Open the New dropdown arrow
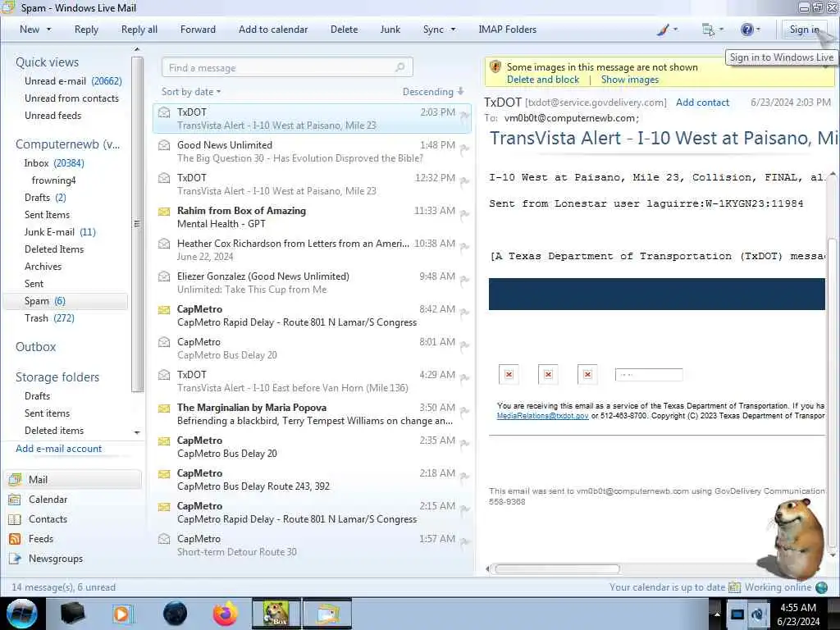 coord(48,30)
